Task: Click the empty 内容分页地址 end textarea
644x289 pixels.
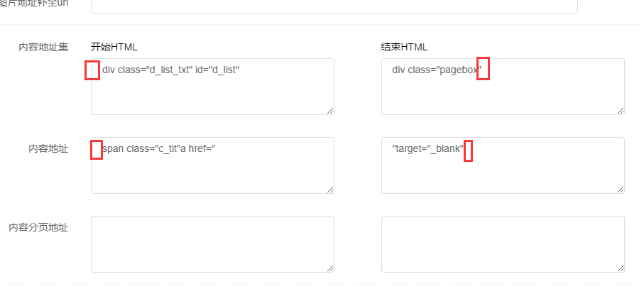Action: point(503,244)
